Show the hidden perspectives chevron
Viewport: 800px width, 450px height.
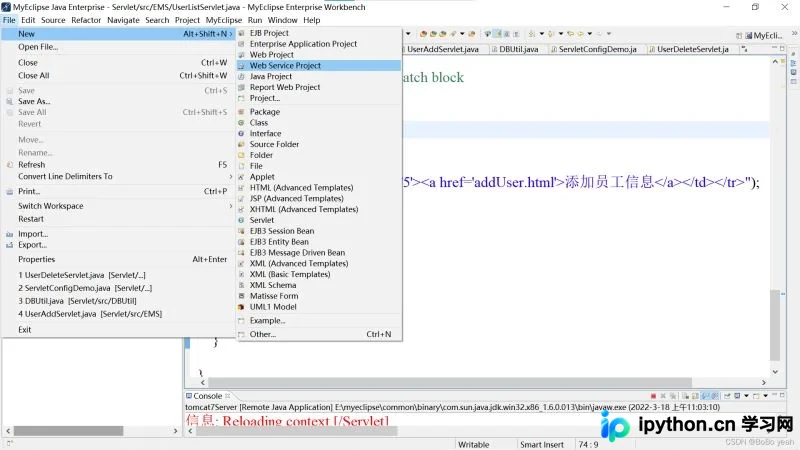tap(794, 33)
